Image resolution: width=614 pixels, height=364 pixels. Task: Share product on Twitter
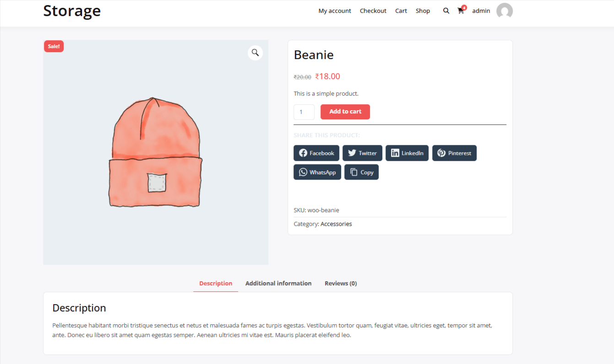362,153
